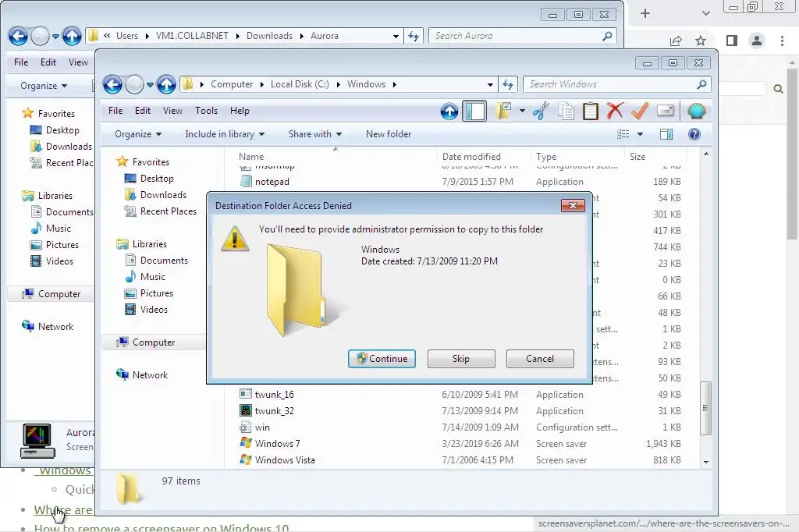
Task: Click Back arrow in Windows folder window
Action: pyautogui.click(x=112, y=84)
